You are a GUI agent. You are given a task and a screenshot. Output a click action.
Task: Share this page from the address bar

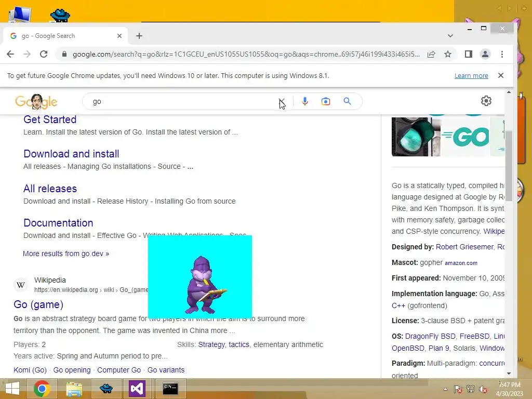click(431, 54)
